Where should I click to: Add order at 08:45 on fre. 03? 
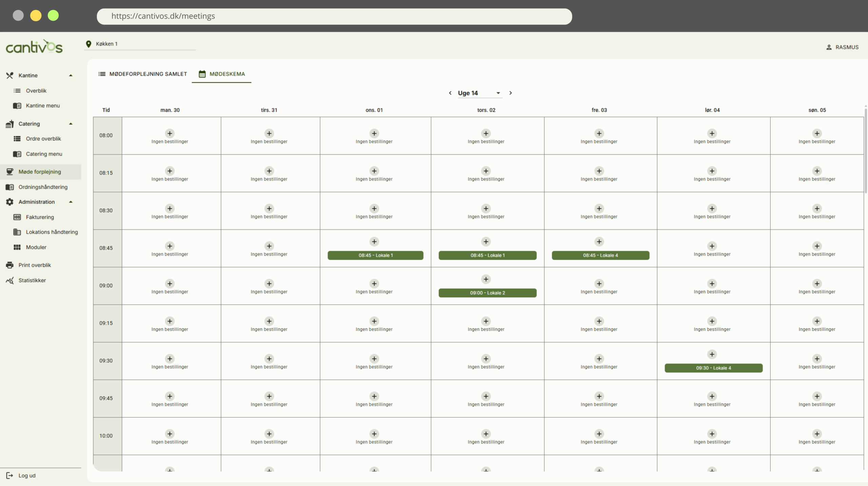[x=599, y=242]
